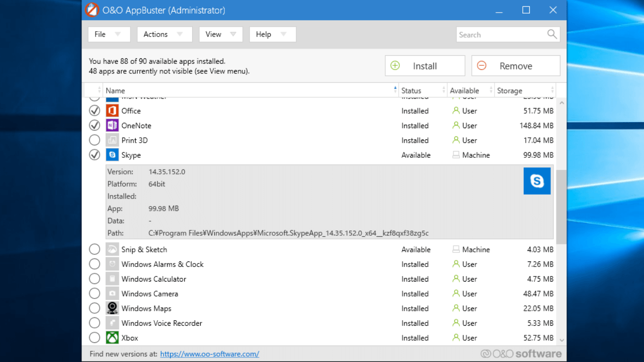644x362 pixels.
Task: Tick the Windows Calculator checkbox
Action: (x=95, y=279)
